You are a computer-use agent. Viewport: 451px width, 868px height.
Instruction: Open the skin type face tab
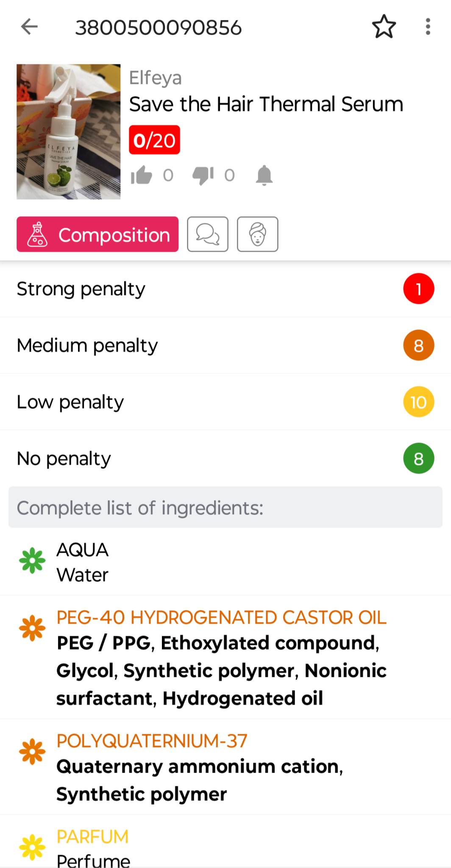pyautogui.click(x=257, y=234)
